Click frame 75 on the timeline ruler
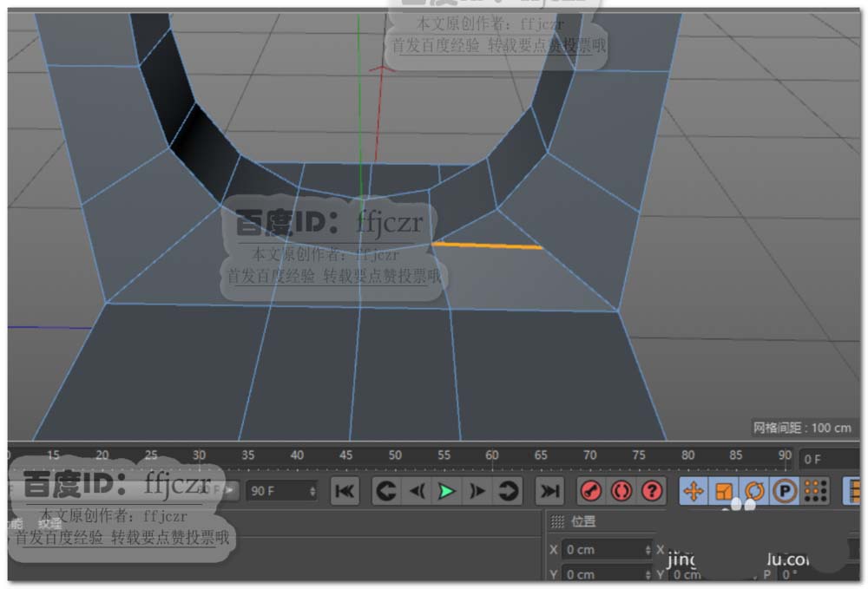This screenshot has height=589, width=868. coord(638,455)
